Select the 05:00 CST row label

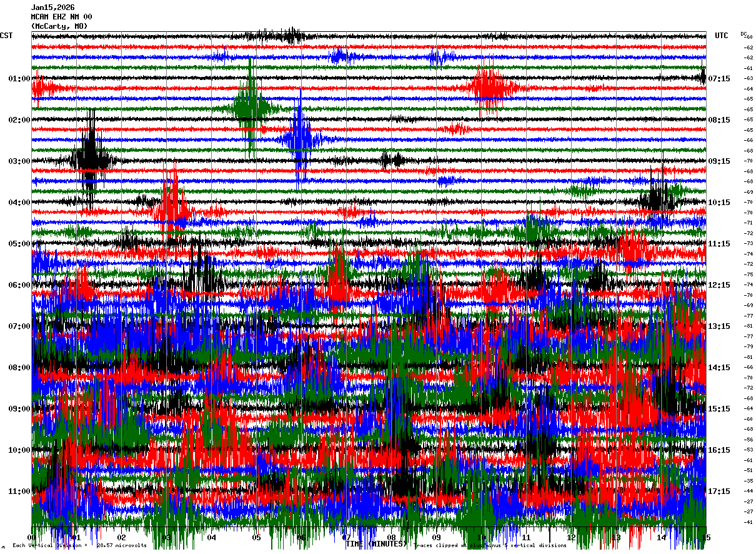[x=19, y=244]
